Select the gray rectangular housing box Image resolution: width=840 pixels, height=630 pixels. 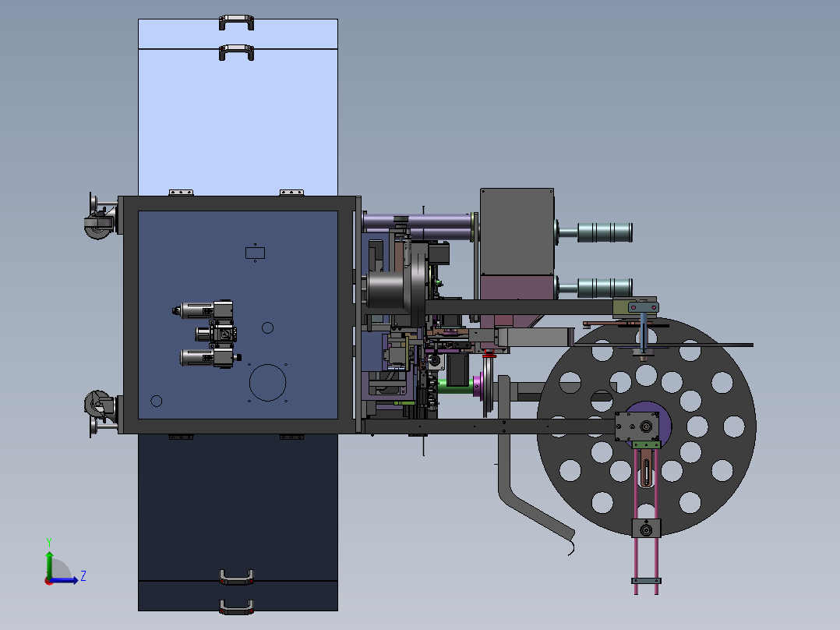click(x=517, y=232)
